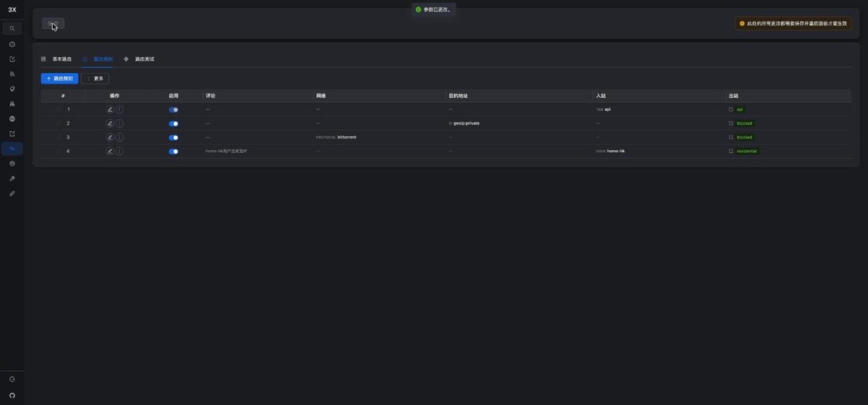Open the link sidebar icon
Viewport: 868px width, 405px height.
(12, 193)
